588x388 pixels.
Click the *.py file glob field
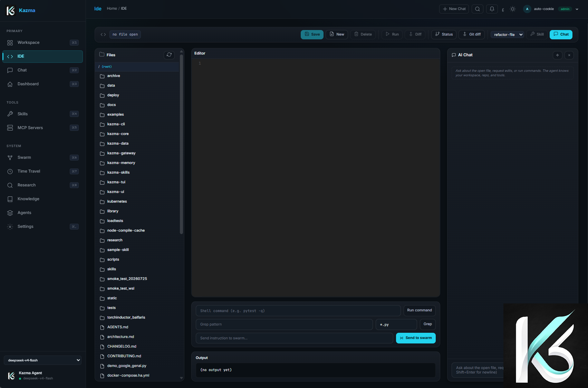[x=396, y=324]
